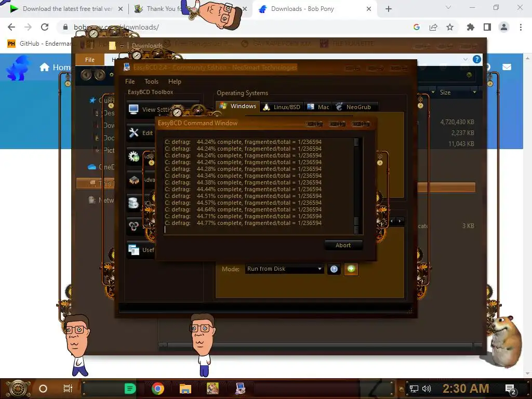Click the Useful Utilities windows icon

tap(134, 250)
